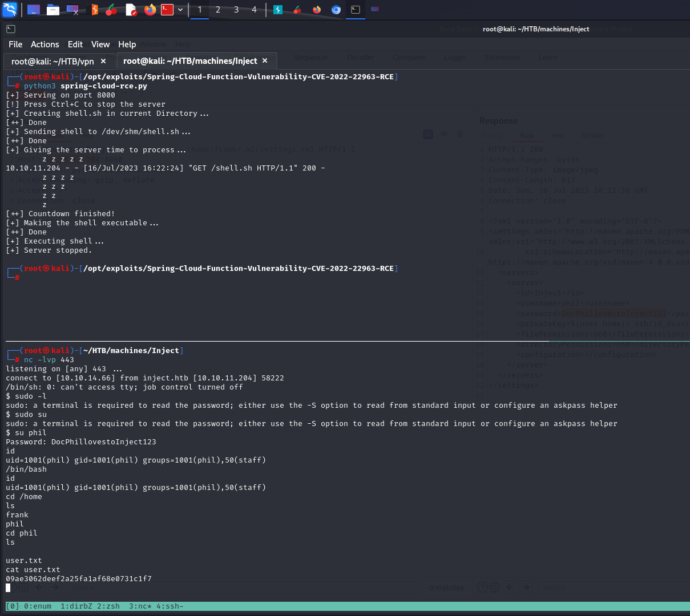Select the root@kali: ~/HTB/machines/Inject tab
Screen dimensions: 690x616
coord(190,61)
